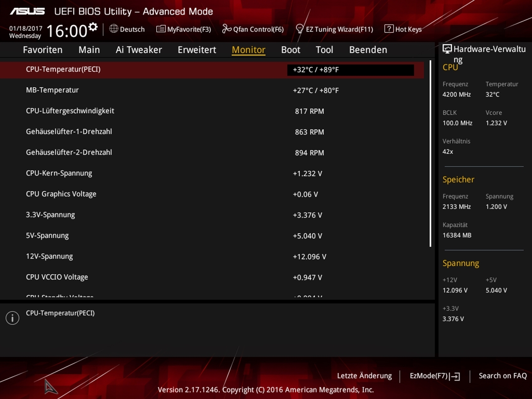This screenshot has width=532, height=399.
Task: Go to the Erweitert tab
Action: click(x=197, y=50)
